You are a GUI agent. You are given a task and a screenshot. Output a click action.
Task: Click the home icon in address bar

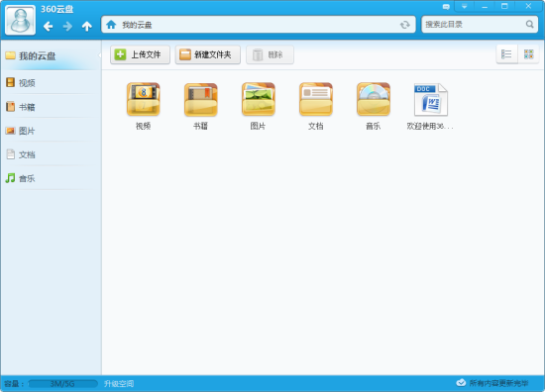111,25
